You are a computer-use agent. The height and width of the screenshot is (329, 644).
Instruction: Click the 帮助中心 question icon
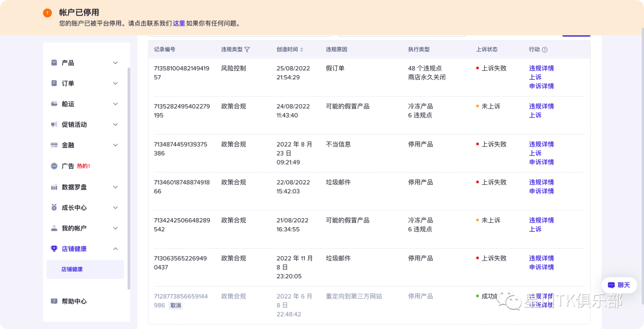coord(54,301)
